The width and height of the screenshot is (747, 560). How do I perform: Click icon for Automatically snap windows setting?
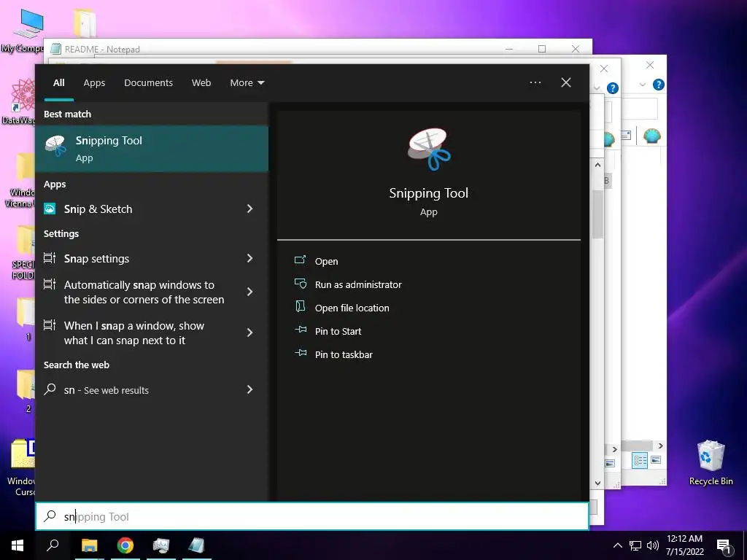click(50, 284)
